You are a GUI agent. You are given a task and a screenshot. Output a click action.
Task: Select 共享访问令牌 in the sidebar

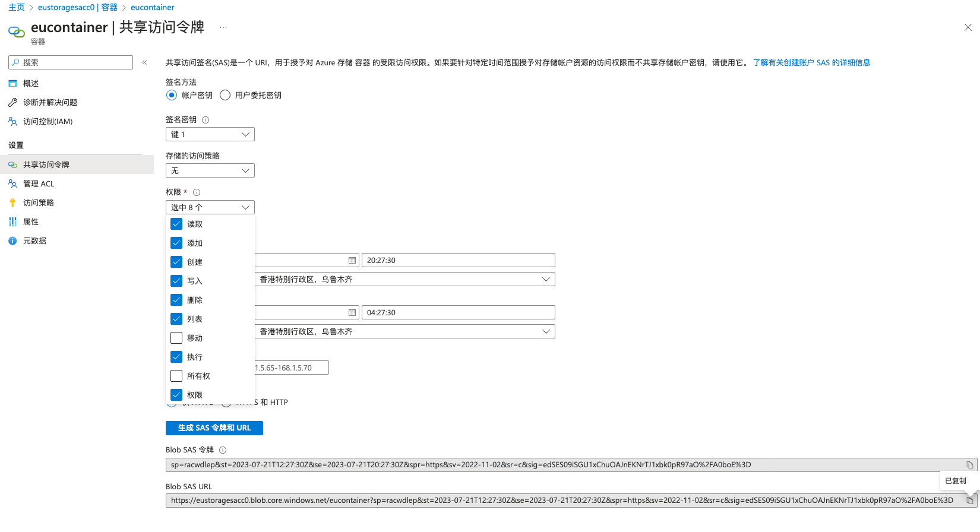(77, 164)
